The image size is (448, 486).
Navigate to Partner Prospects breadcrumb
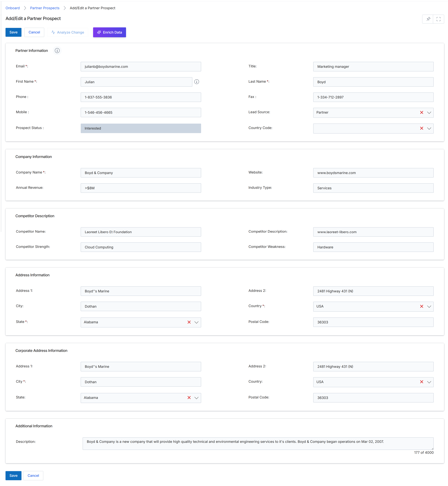(x=45, y=8)
